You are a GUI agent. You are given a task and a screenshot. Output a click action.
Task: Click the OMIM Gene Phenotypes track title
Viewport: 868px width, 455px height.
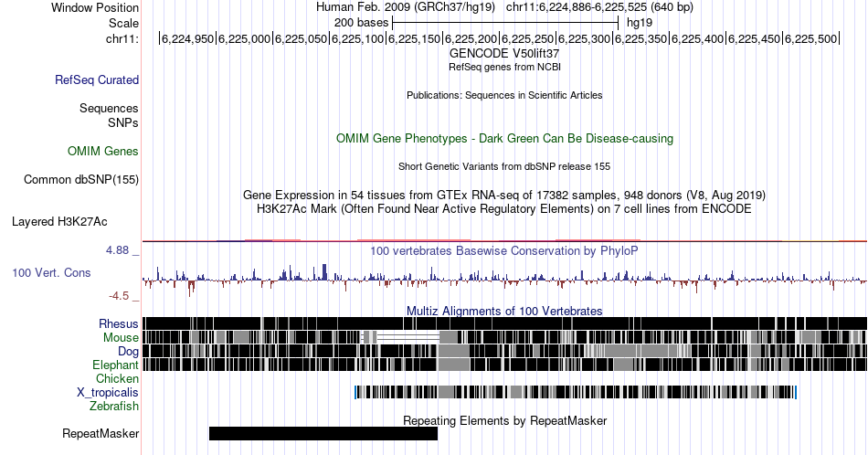pos(504,138)
